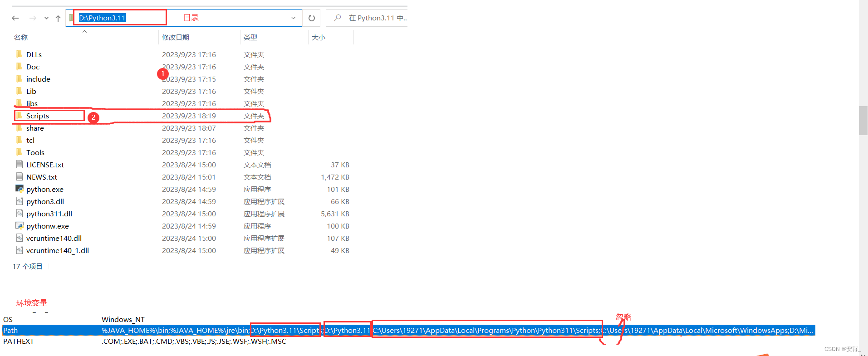The height and width of the screenshot is (356, 868).
Task: Click the Scripts modified date 2023/9/23 18:19
Action: 189,116
